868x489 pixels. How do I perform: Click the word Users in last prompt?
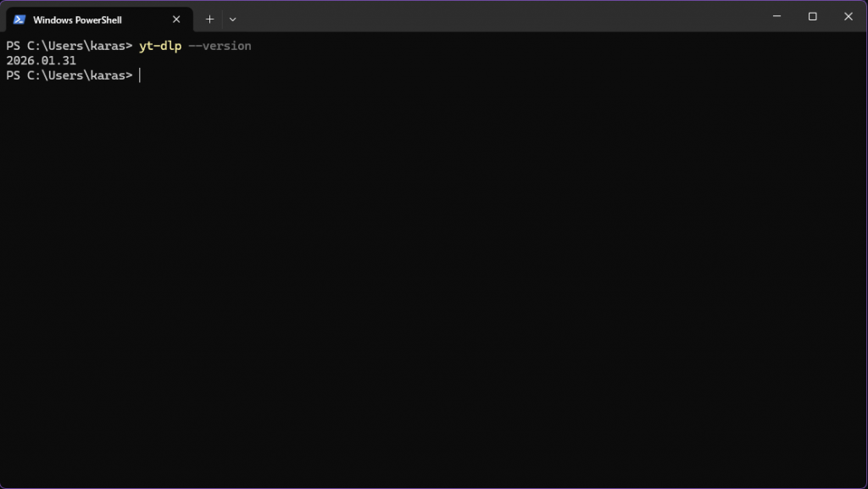click(65, 75)
